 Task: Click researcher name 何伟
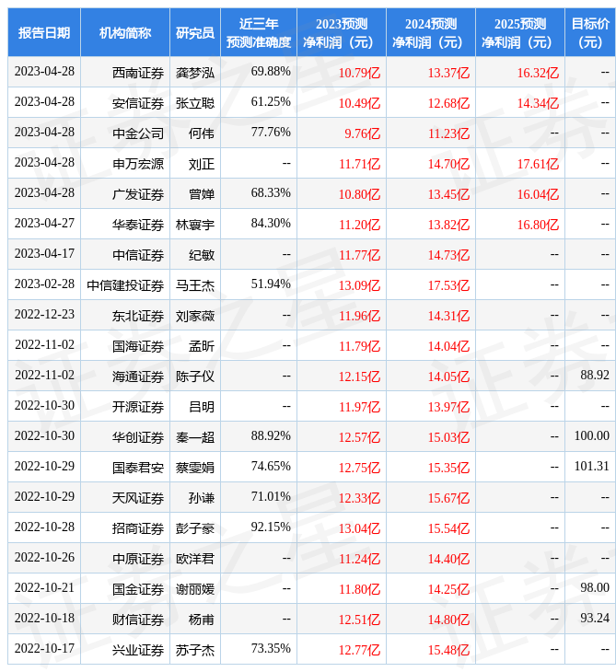coord(202,133)
